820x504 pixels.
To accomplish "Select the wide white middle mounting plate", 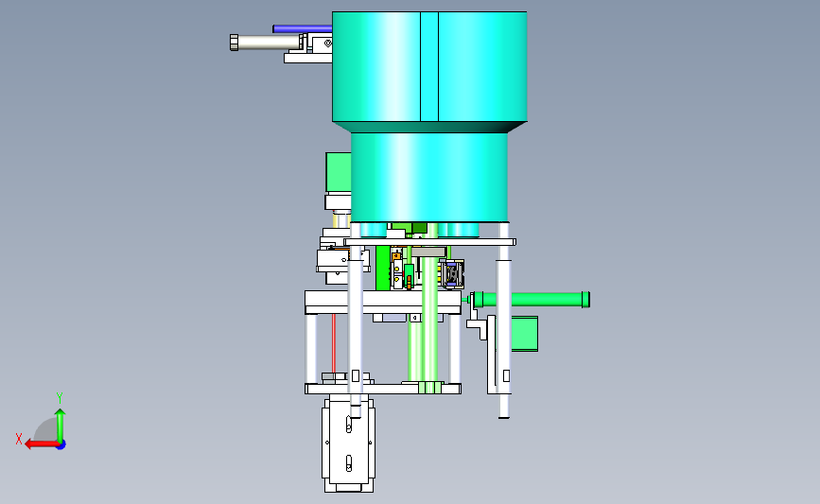I will [x=383, y=303].
